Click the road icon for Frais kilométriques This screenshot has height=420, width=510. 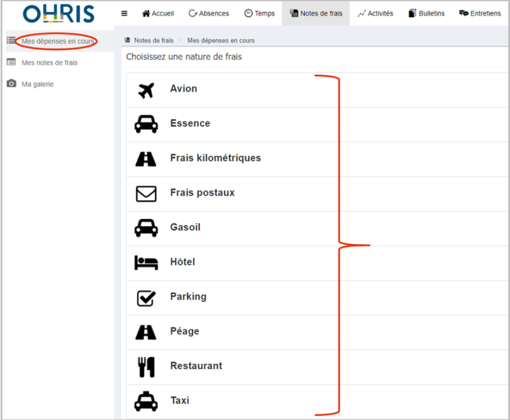146,159
